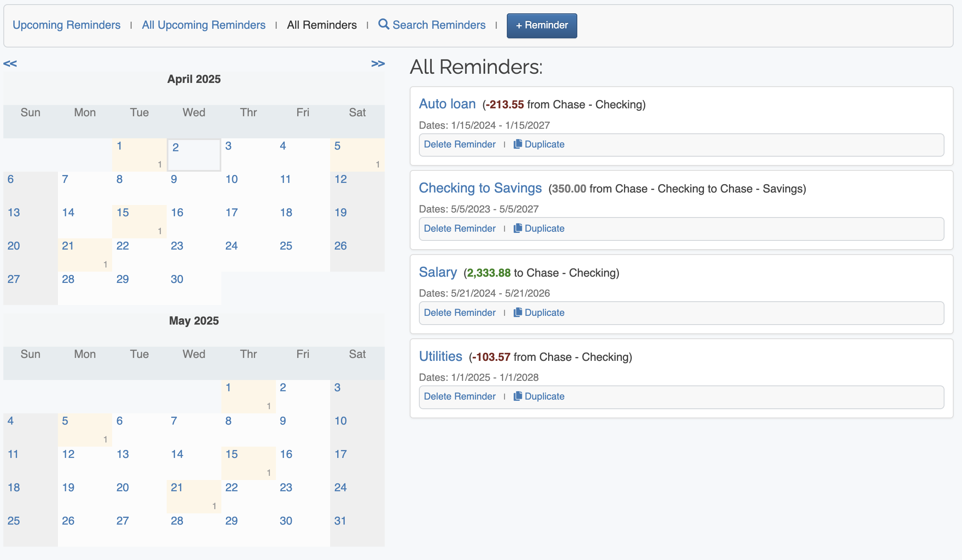Image resolution: width=962 pixels, height=560 pixels.
Task: Open the Utilities reminder title link
Action: click(440, 356)
